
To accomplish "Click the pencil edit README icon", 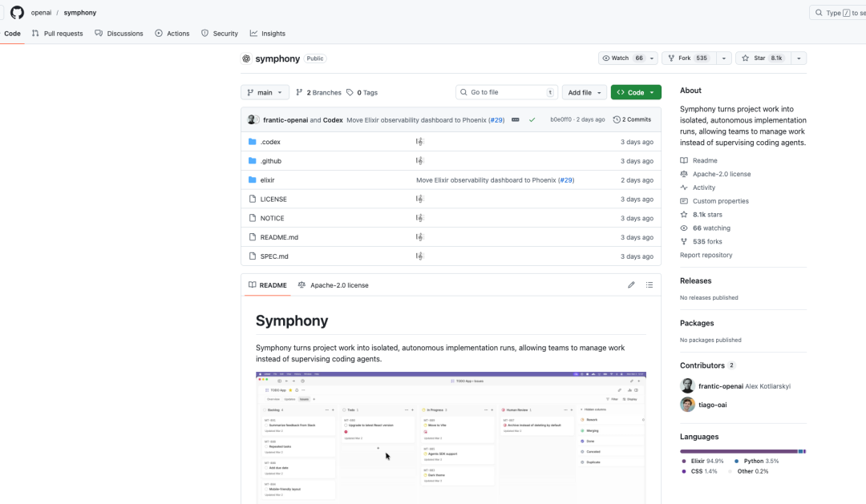I will 631,285.
